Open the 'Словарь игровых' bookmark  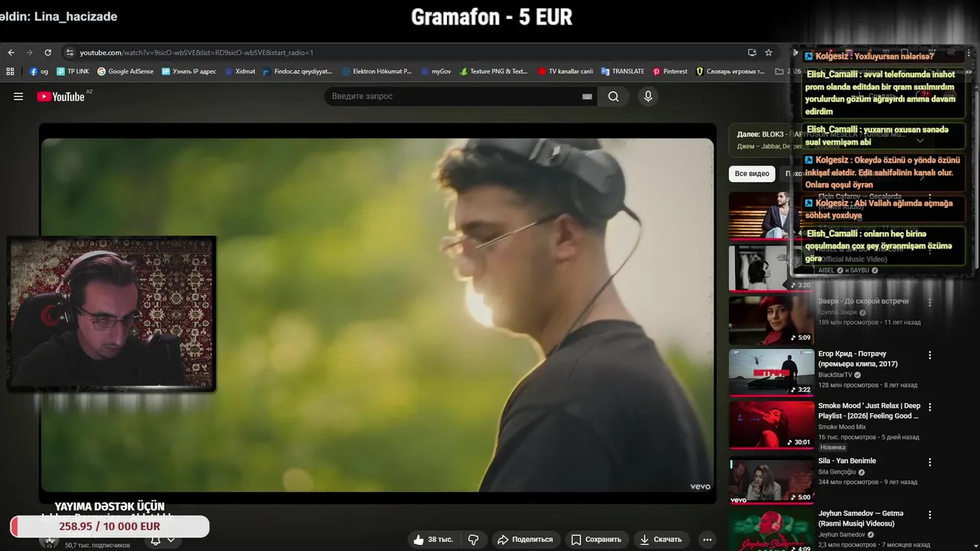730,71
